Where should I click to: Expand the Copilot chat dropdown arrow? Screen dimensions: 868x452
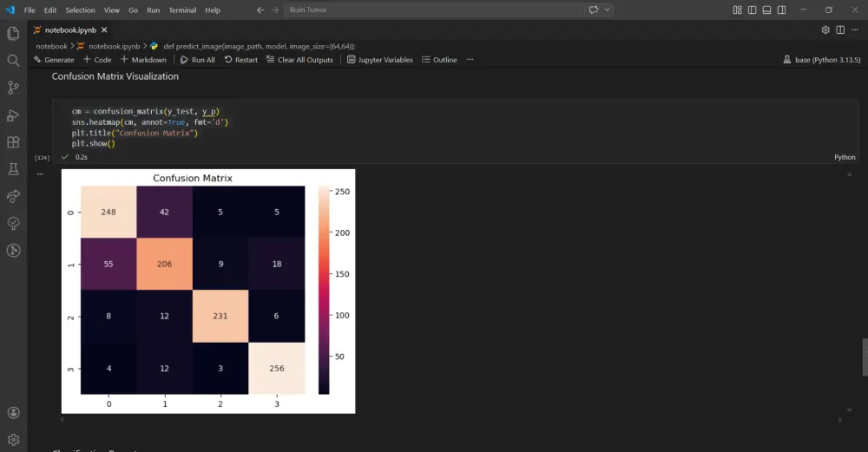(x=608, y=10)
